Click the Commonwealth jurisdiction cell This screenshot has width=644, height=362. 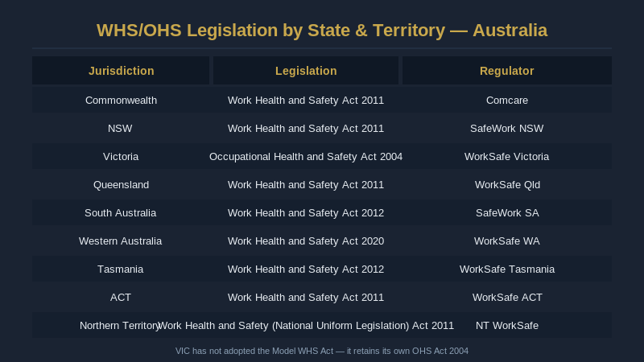click(121, 100)
